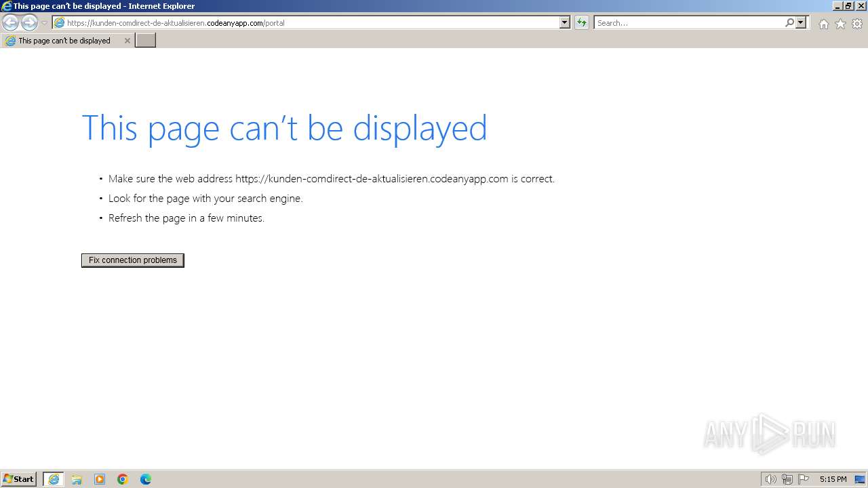Click the Show desktop button

[x=860, y=479]
